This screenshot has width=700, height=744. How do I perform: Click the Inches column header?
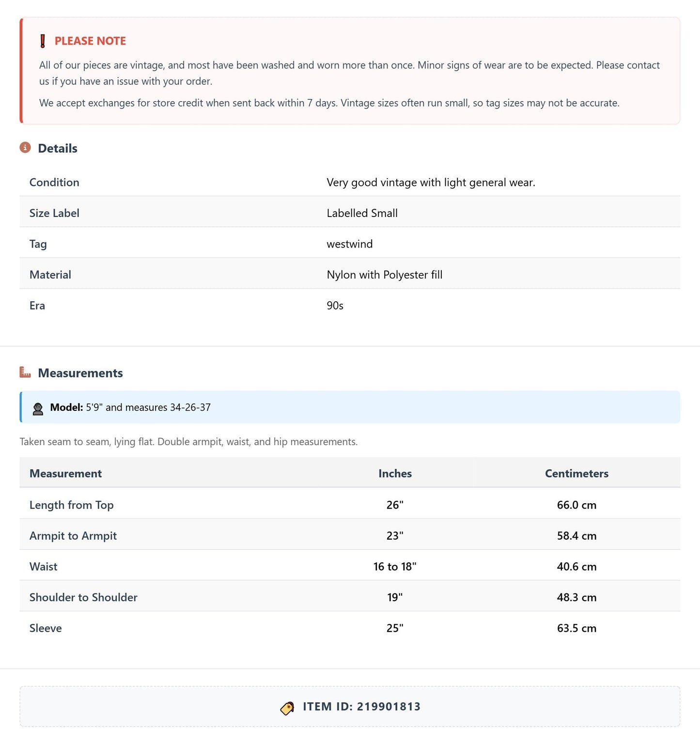click(395, 473)
